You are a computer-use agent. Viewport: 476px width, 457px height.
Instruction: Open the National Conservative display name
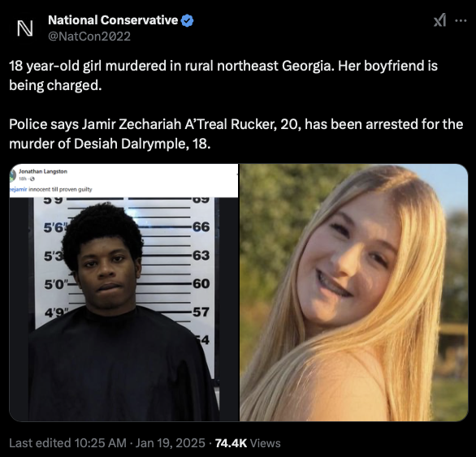(x=113, y=20)
